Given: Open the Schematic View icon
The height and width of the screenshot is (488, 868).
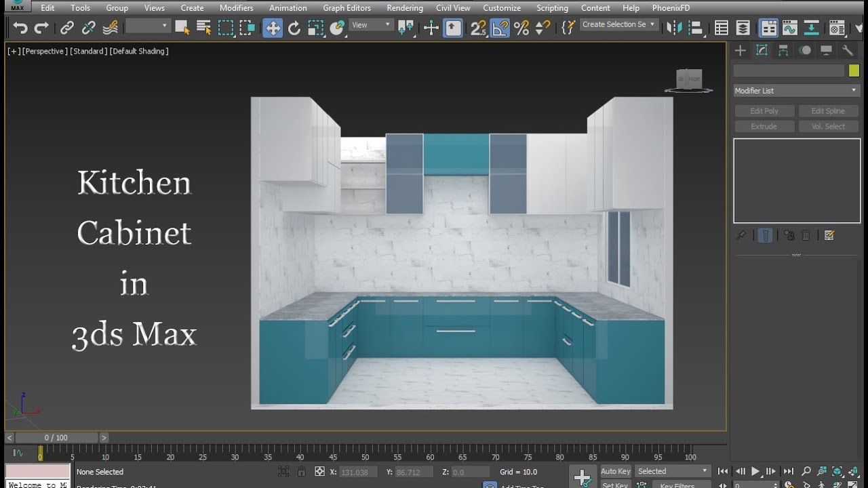Looking at the screenshot, I should click(811, 28).
